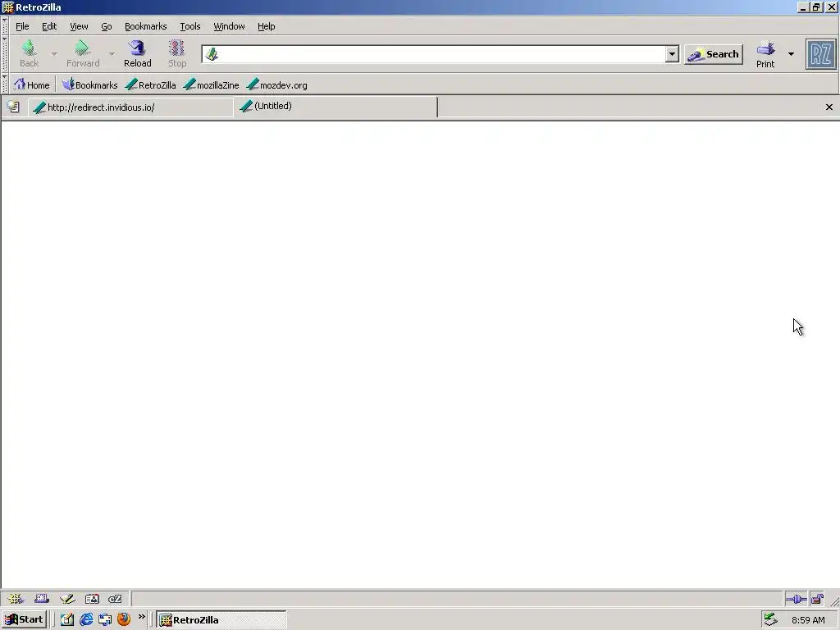Screen dimensions: 840x630
Task: Open Address Book from the status bar
Action: (92, 598)
